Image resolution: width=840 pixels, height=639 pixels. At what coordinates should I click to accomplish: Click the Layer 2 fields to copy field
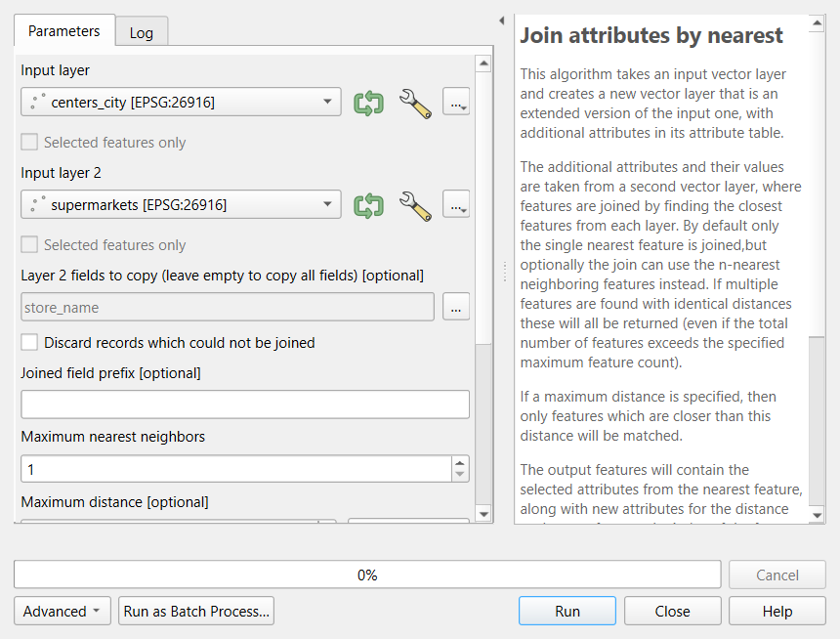pos(228,307)
